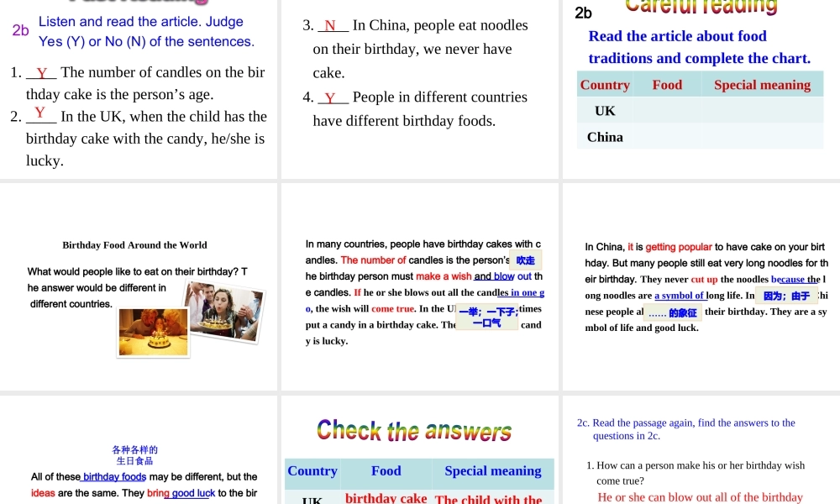Click the 'Check the answers' rainbow title

414,431
